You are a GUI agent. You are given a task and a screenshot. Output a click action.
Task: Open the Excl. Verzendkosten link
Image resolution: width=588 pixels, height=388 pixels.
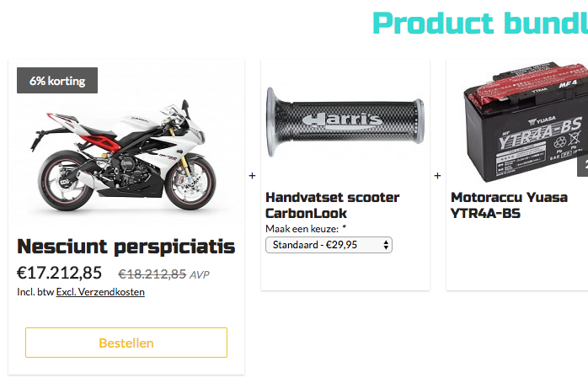click(100, 292)
